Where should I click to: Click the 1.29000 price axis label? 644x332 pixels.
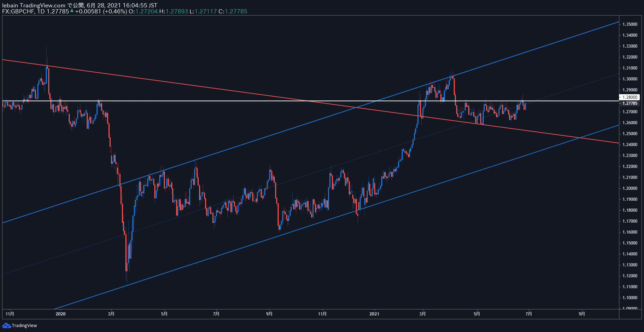[x=630, y=90]
